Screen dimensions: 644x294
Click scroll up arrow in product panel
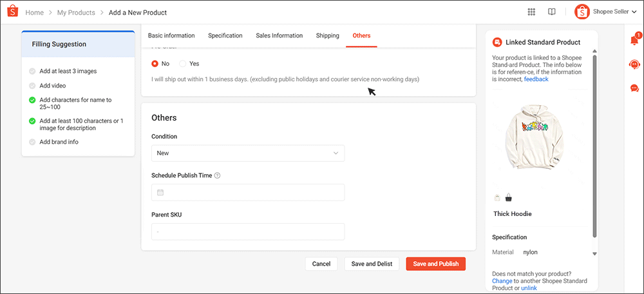click(x=594, y=51)
